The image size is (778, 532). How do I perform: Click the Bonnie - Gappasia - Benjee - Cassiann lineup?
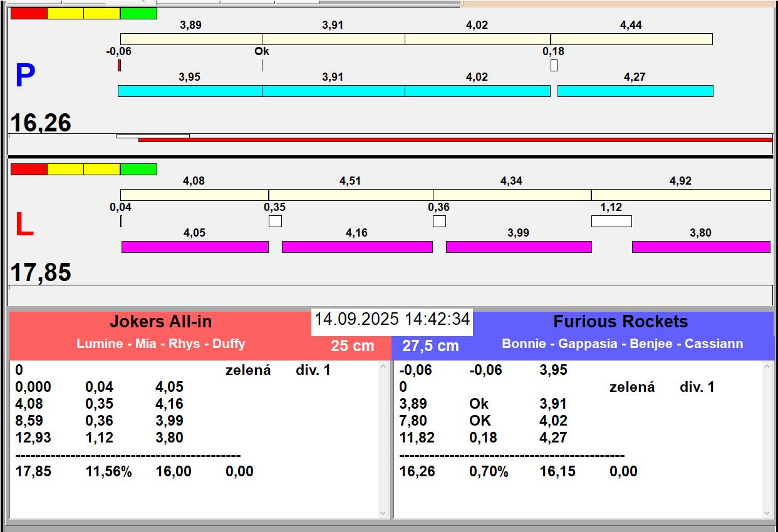click(x=623, y=344)
